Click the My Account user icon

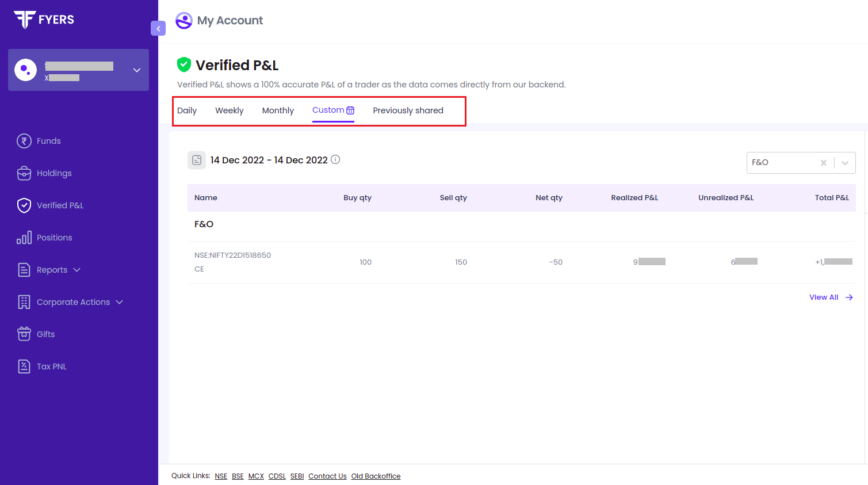(184, 21)
